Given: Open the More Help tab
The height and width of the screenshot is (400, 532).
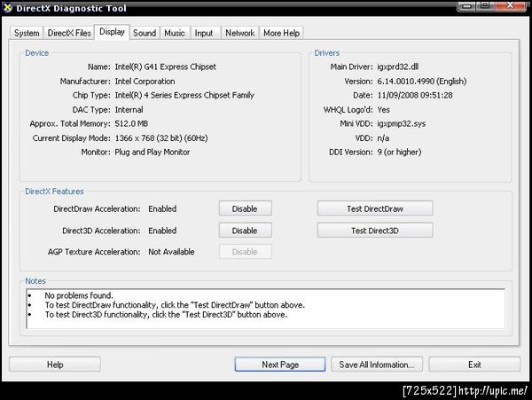Looking at the screenshot, I should [x=281, y=33].
